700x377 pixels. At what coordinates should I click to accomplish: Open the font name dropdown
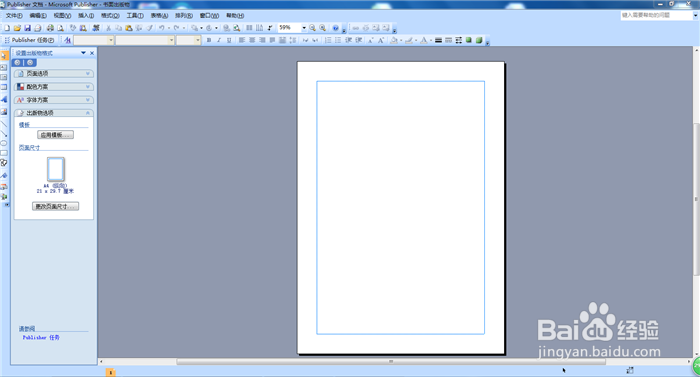point(171,40)
